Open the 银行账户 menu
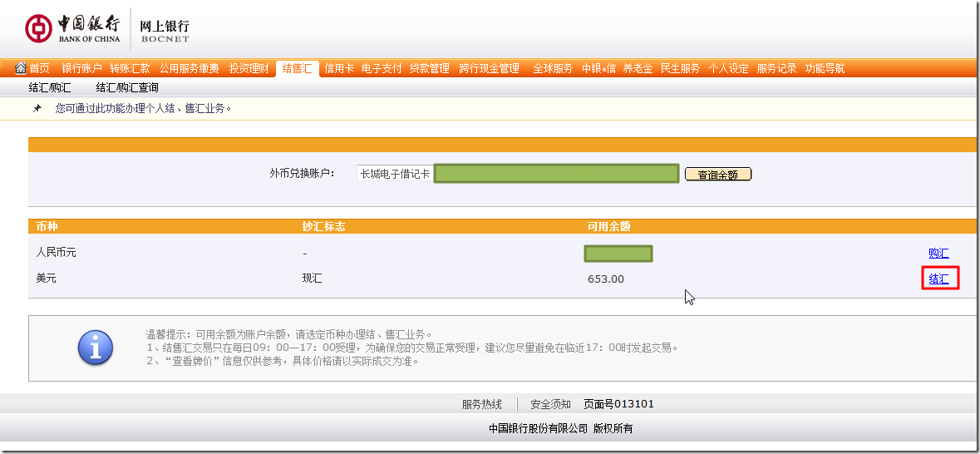This screenshot has width=980, height=454. 82,69
